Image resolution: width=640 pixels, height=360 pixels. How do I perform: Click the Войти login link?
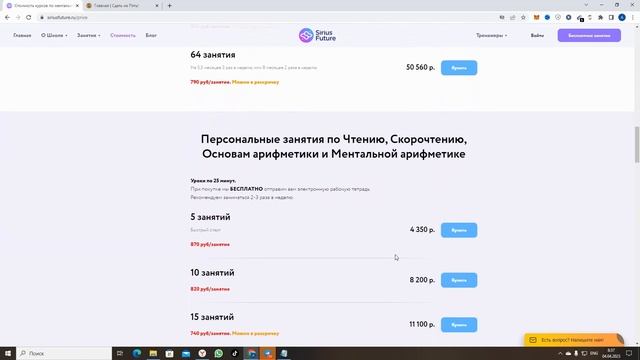click(537, 36)
